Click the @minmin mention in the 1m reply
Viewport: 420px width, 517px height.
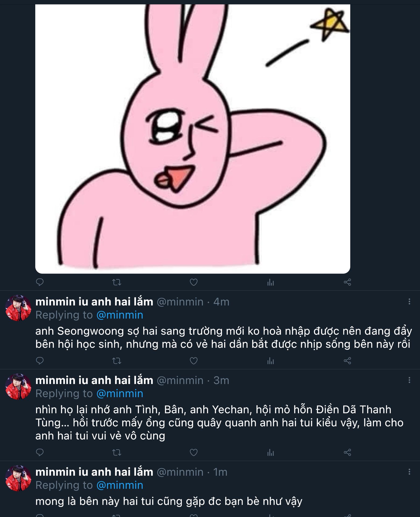[x=120, y=485]
